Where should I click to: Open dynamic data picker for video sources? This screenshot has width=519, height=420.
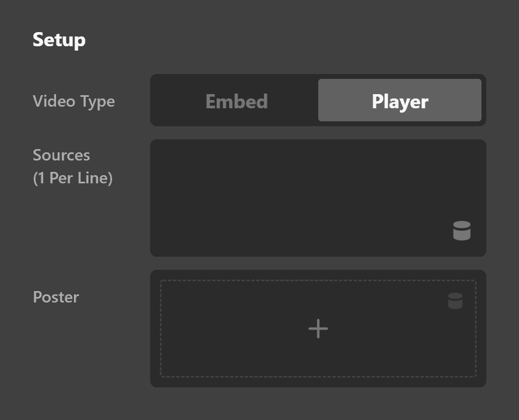(461, 231)
